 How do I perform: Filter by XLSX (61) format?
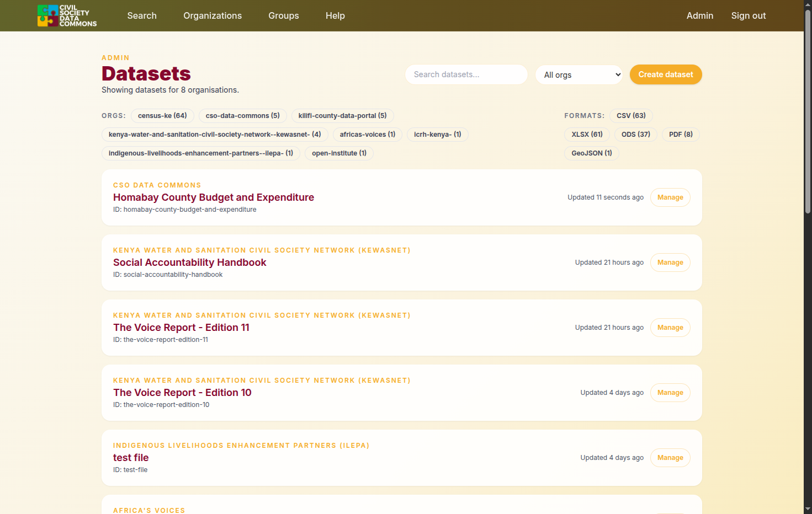pos(587,135)
